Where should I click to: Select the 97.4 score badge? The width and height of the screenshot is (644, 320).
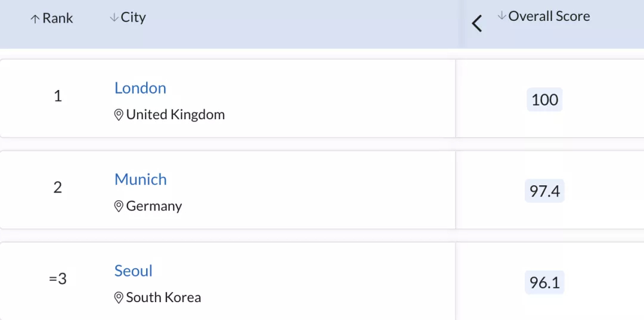(x=544, y=191)
